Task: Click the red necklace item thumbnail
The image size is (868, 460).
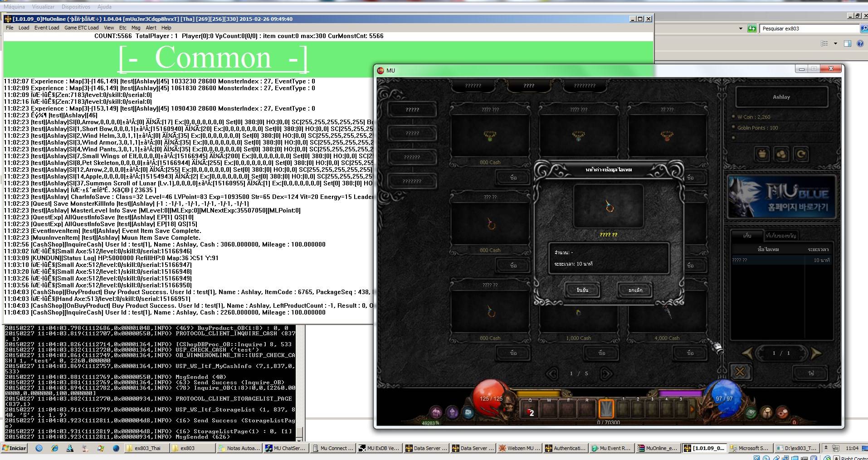Action: coord(667,136)
